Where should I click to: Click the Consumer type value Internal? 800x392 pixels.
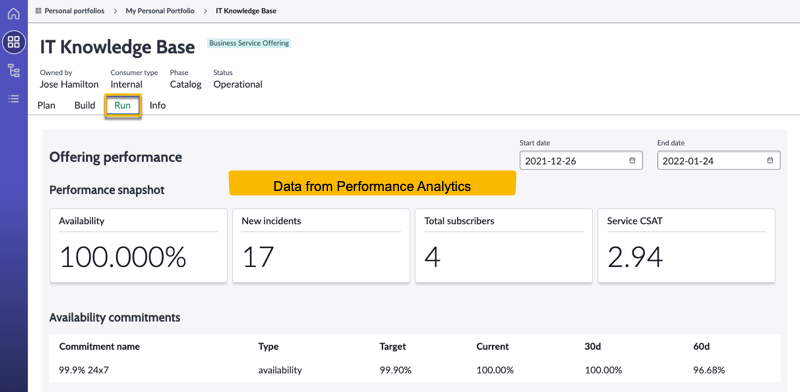point(127,85)
